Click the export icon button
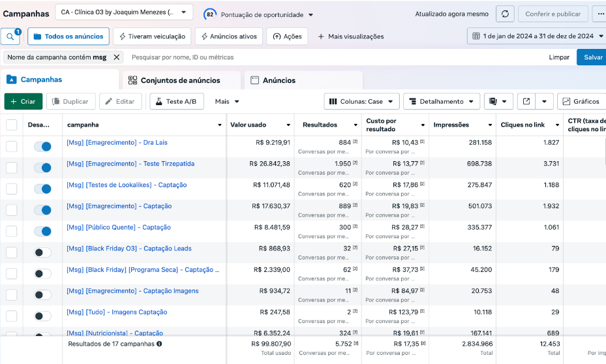 pos(527,102)
